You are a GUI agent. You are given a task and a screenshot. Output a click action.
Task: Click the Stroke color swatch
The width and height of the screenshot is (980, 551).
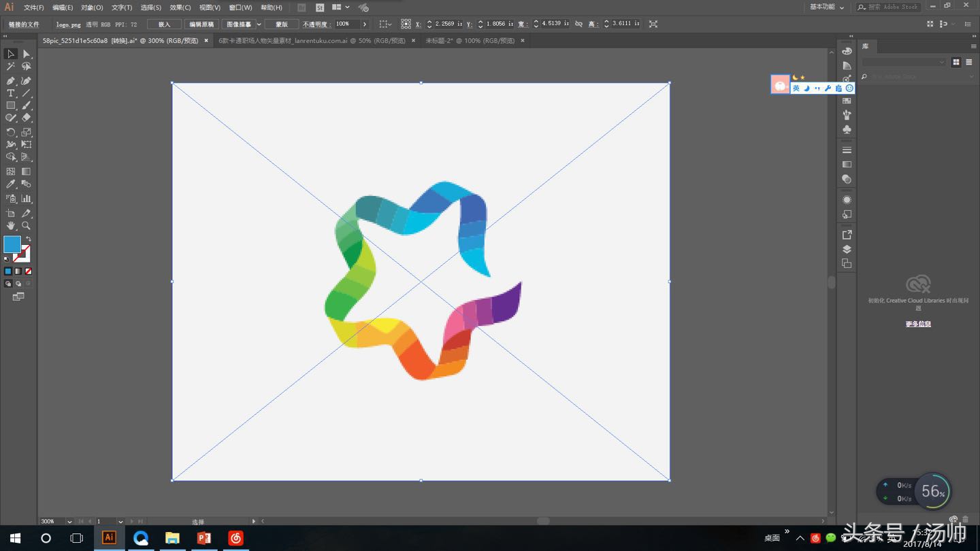(22, 254)
